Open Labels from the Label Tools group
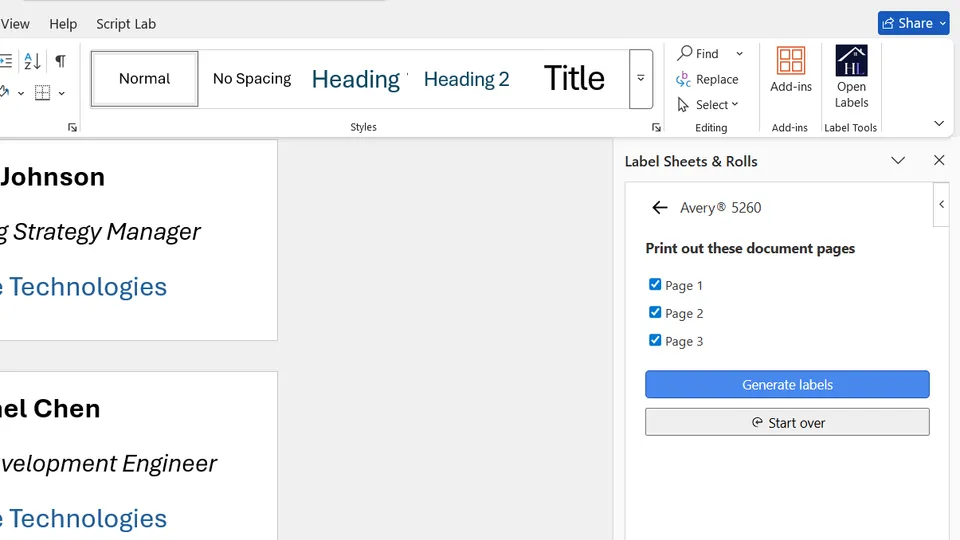 [851, 77]
